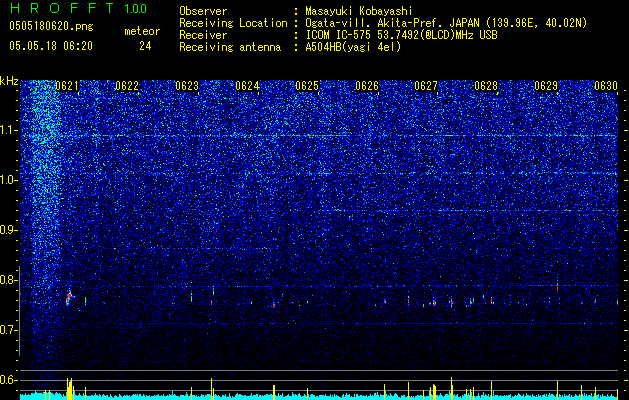Click the 0629 time marker
This screenshot has width=629, height=400.
coord(546,86)
